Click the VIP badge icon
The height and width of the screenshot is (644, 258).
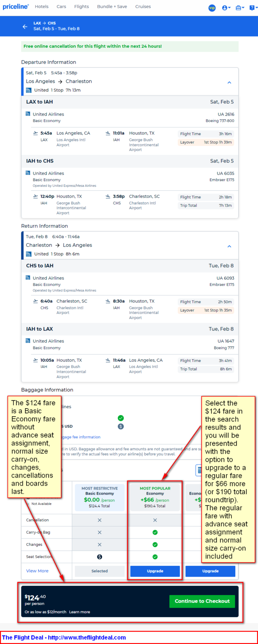click(212, 8)
